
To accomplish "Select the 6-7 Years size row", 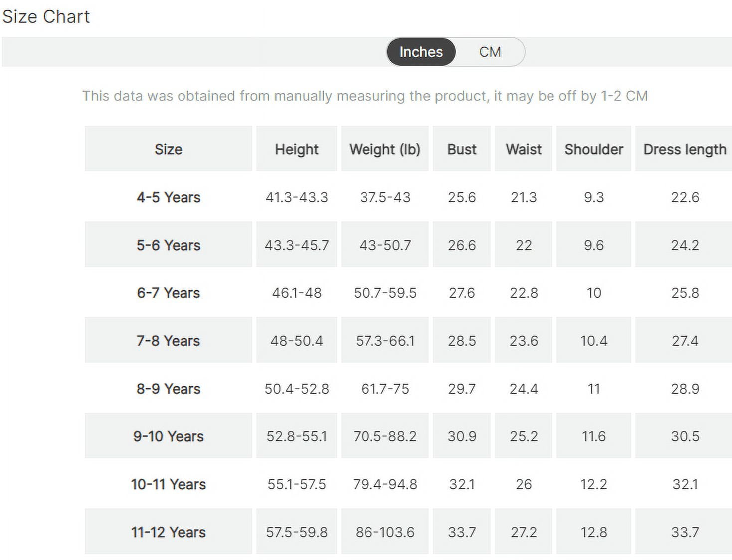I will [408, 293].
